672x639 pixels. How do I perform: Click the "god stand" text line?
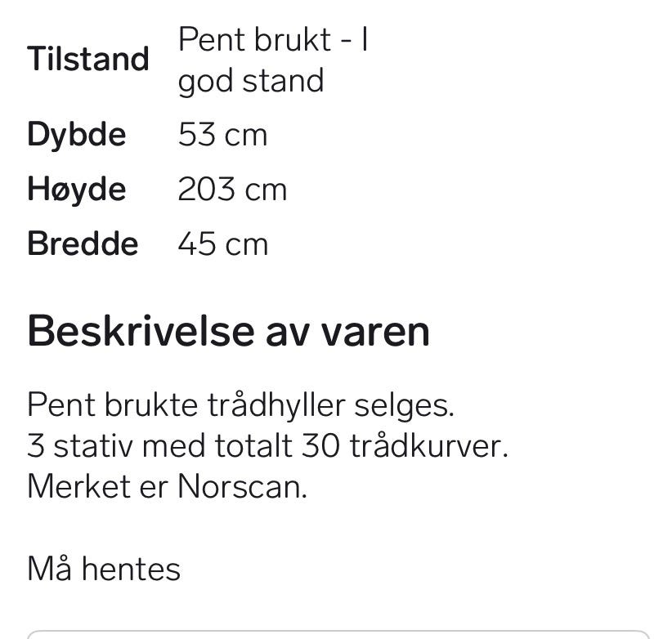pyautogui.click(x=251, y=81)
